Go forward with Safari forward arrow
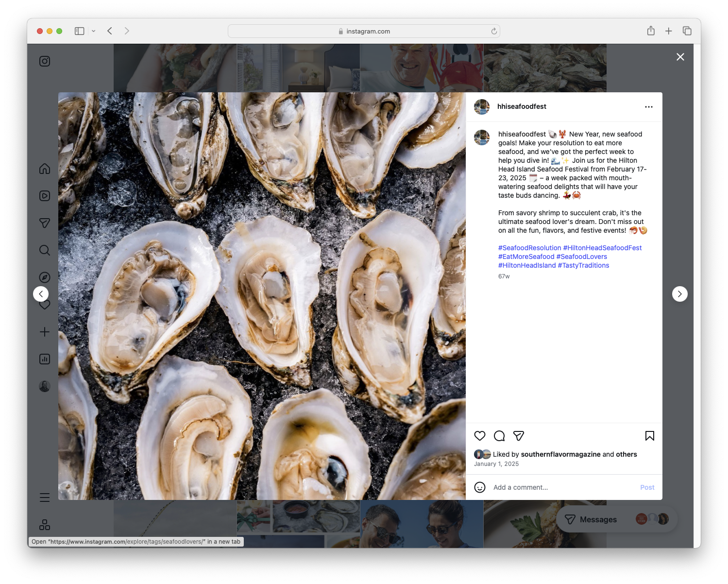 click(127, 31)
